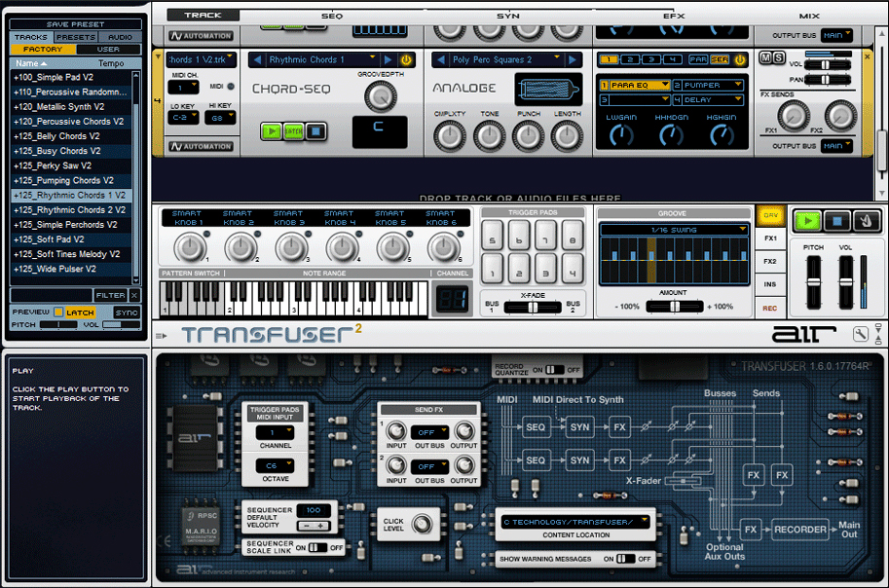Solo the track using the S icon
The image size is (889, 588).
tap(779, 57)
